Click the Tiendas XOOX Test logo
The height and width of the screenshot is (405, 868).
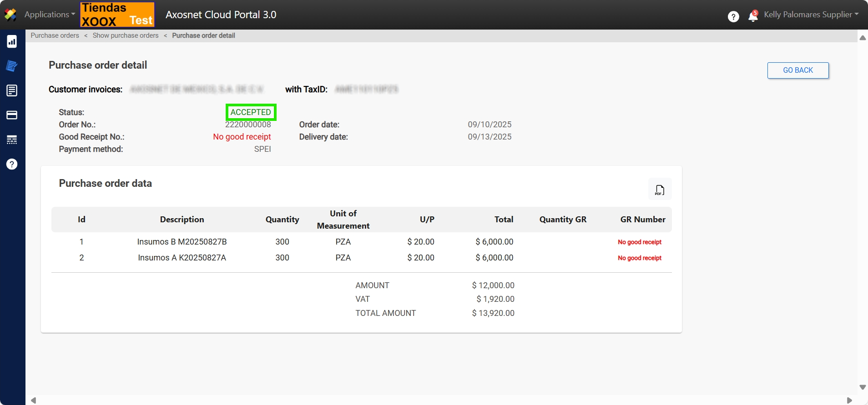coord(117,15)
